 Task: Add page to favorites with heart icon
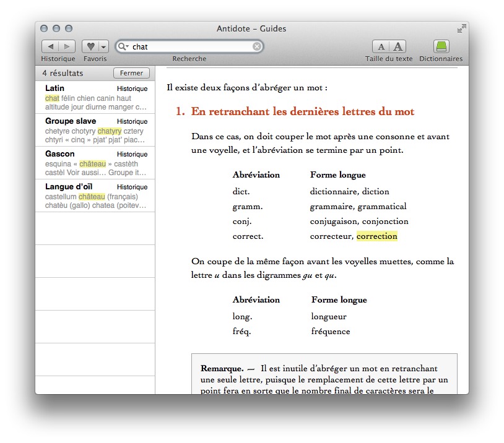[x=90, y=46]
